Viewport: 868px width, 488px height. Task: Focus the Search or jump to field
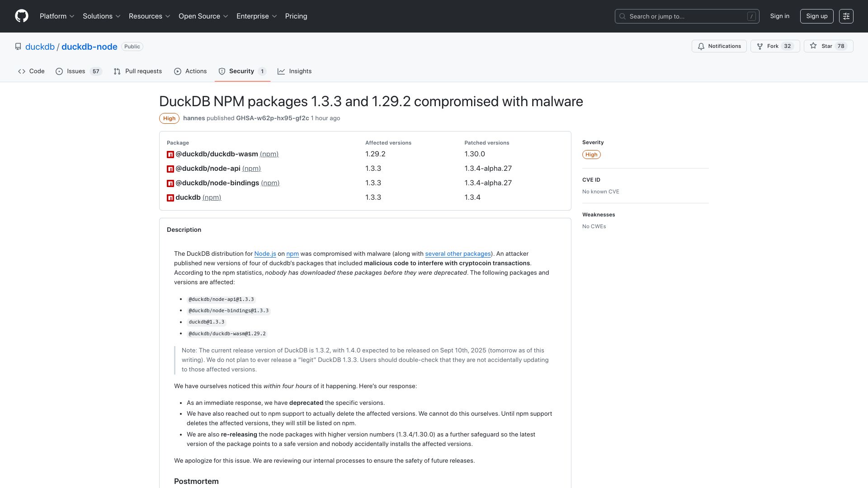pos(687,16)
